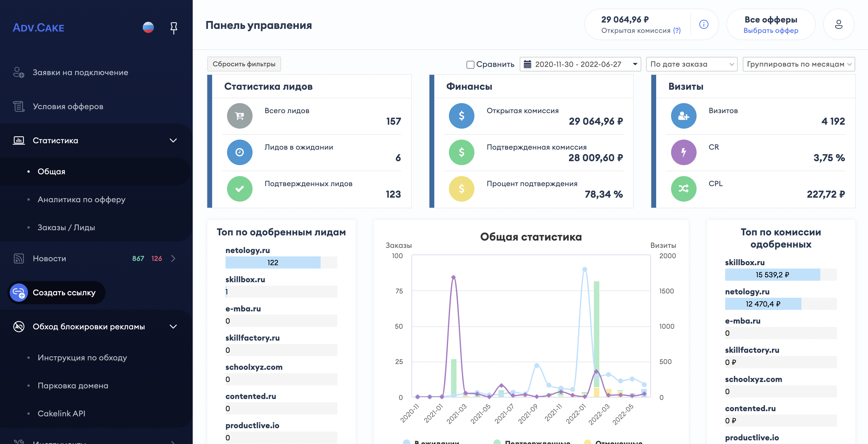Open the По дате заказа dropdown
The width and height of the screenshot is (868, 444).
tap(691, 64)
